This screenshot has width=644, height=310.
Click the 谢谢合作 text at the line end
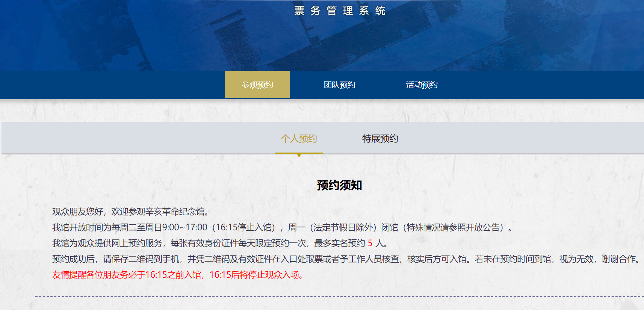point(618,259)
